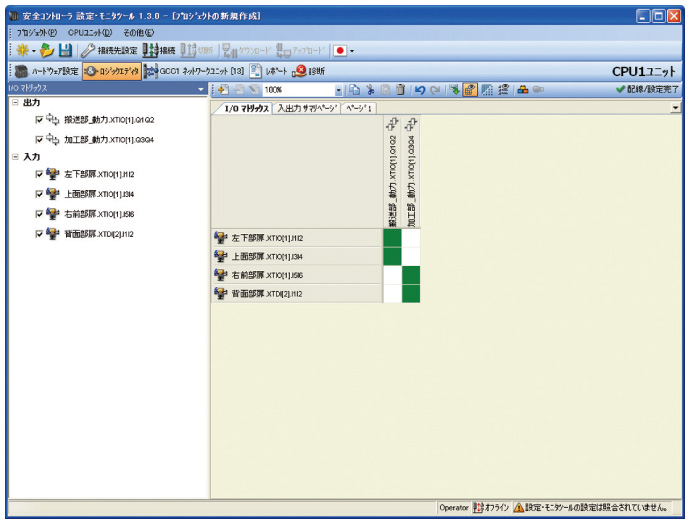The image size is (690, 524).
Task: Open the 100% zoom dropdown
Action: pos(338,90)
